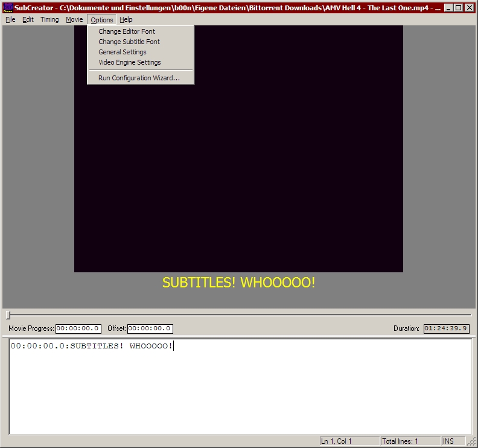
Task: Click the yellow subtitle preview text
Action: [x=238, y=283]
